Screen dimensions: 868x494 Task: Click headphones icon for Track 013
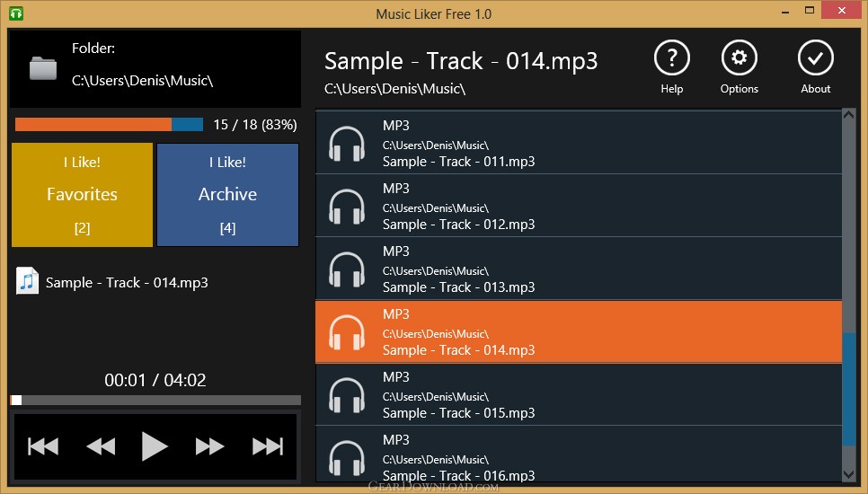(x=347, y=269)
